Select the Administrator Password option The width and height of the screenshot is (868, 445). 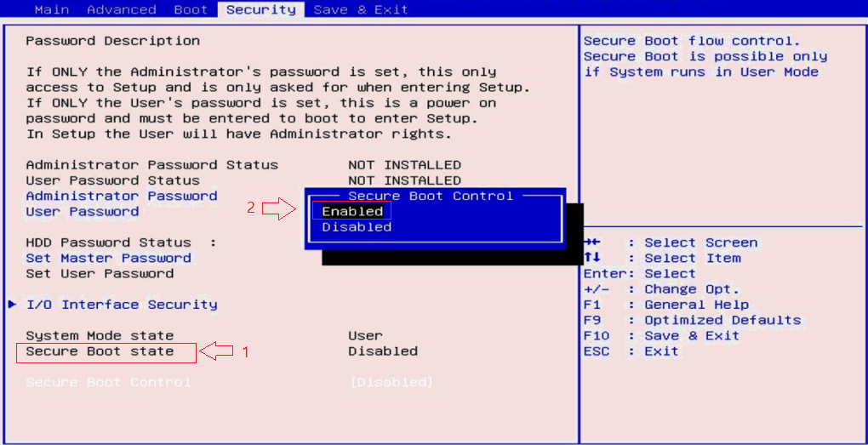pos(121,196)
